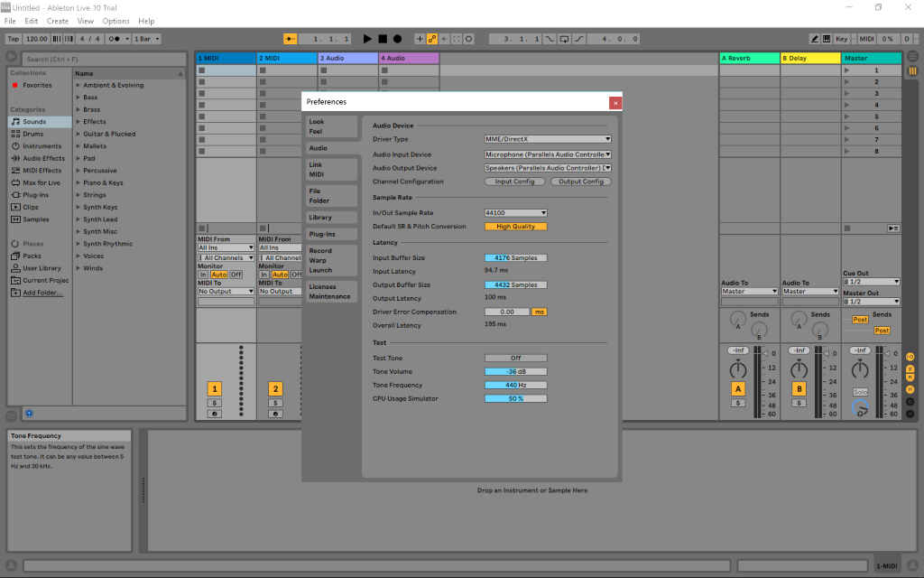
Task: Click the browser search field
Action: 104,59
